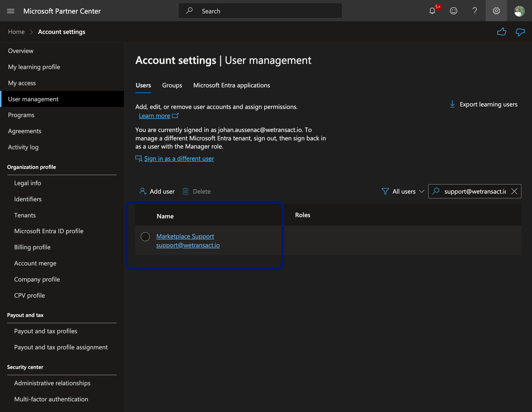Select the Marketplace Support radio button
Image resolution: width=532 pixels, height=412 pixels.
tap(145, 237)
